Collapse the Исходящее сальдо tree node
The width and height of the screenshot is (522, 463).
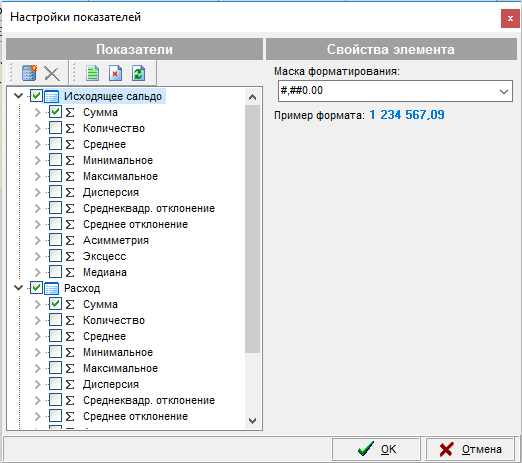pos(18,96)
